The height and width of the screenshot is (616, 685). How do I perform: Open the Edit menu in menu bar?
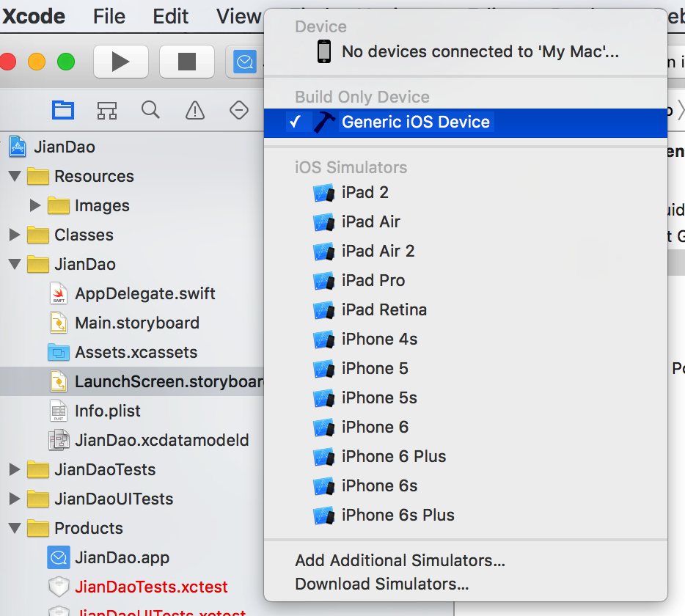[x=171, y=16]
